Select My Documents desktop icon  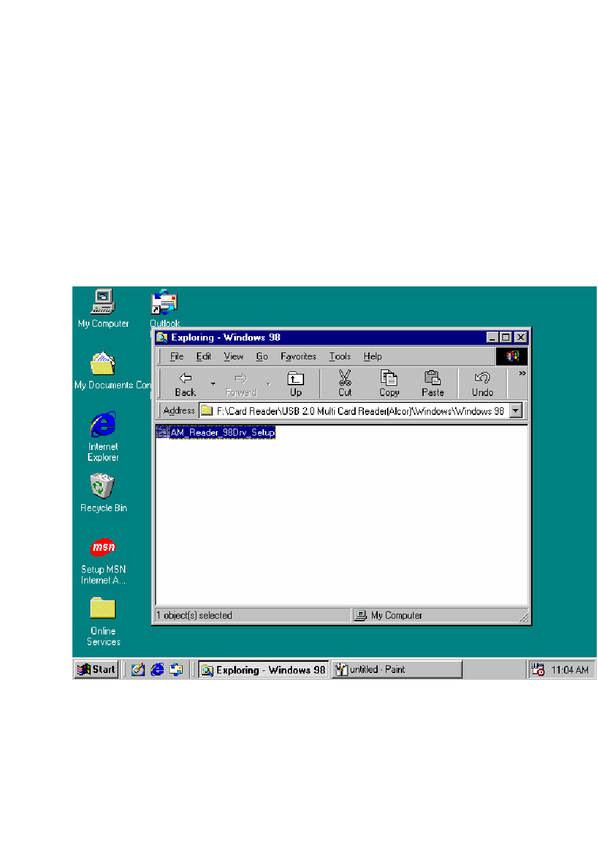104,371
